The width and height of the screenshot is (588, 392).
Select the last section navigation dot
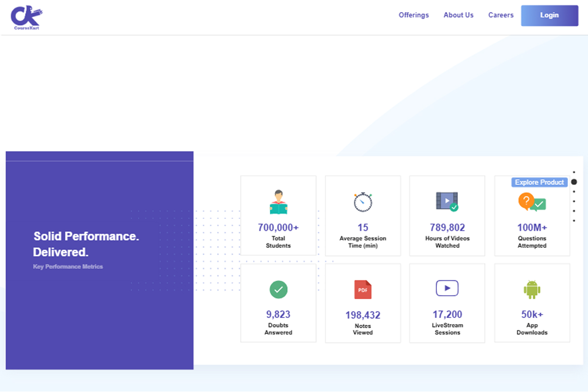(574, 221)
